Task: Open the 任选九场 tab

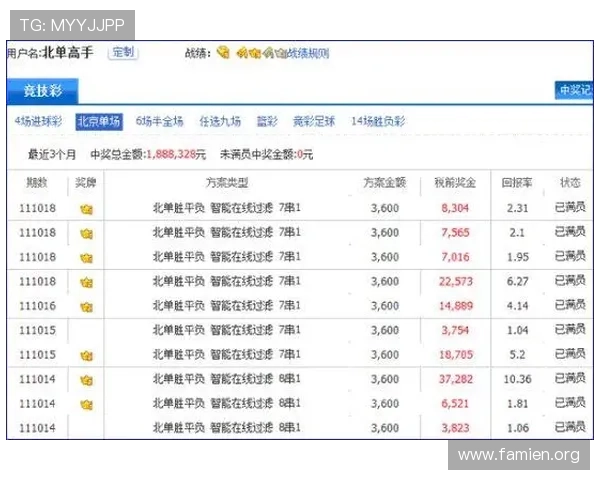Action: coord(220,121)
